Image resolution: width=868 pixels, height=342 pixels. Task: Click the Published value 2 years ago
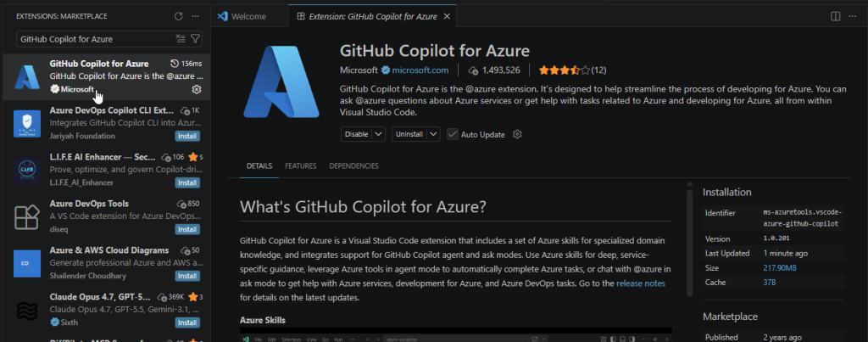pos(782,337)
